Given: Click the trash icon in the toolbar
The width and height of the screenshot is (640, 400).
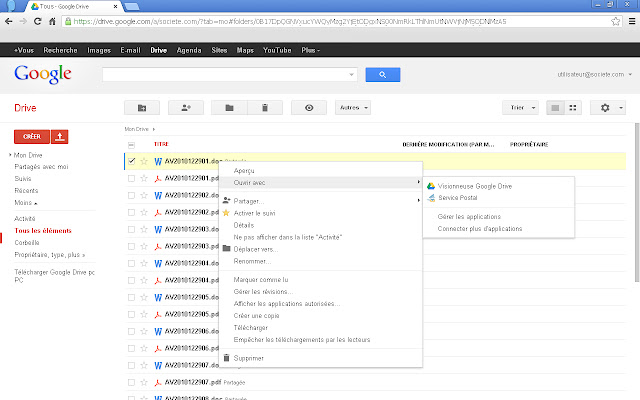Looking at the screenshot, I should click(264, 107).
